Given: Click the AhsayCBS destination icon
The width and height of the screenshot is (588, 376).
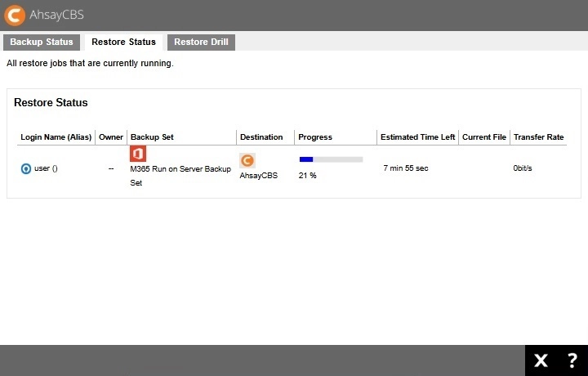Looking at the screenshot, I should point(247,160).
